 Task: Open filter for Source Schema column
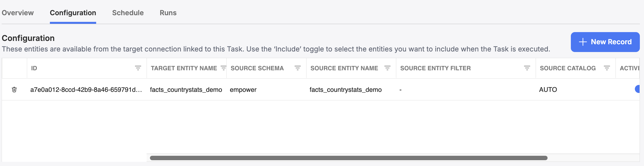click(298, 68)
